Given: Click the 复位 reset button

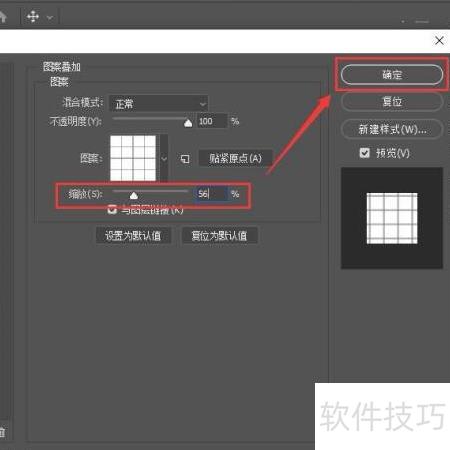Looking at the screenshot, I should click(x=392, y=101).
